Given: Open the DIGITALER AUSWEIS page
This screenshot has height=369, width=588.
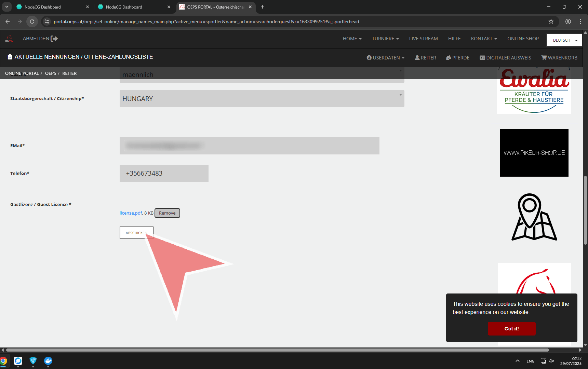Looking at the screenshot, I should click(505, 58).
